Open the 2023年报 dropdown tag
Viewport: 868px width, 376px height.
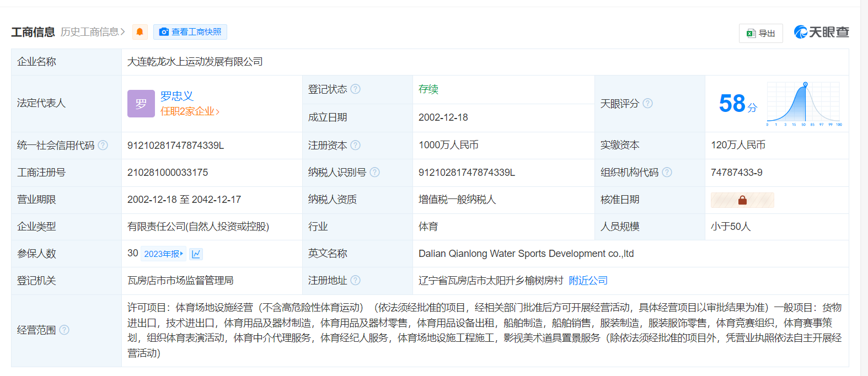tap(164, 254)
